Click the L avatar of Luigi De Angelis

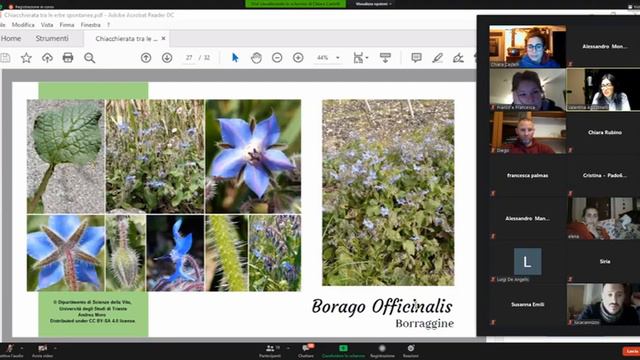[527, 261]
